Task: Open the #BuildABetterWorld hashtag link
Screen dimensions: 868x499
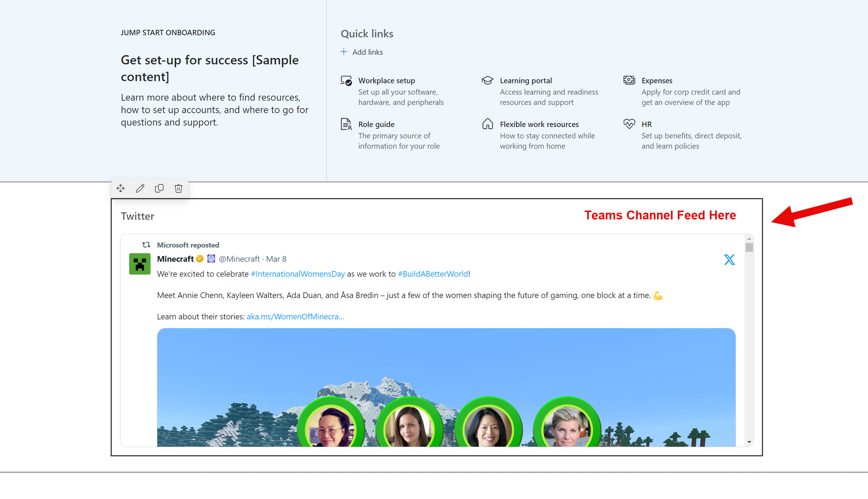Action: pyautogui.click(x=433, y=274)
